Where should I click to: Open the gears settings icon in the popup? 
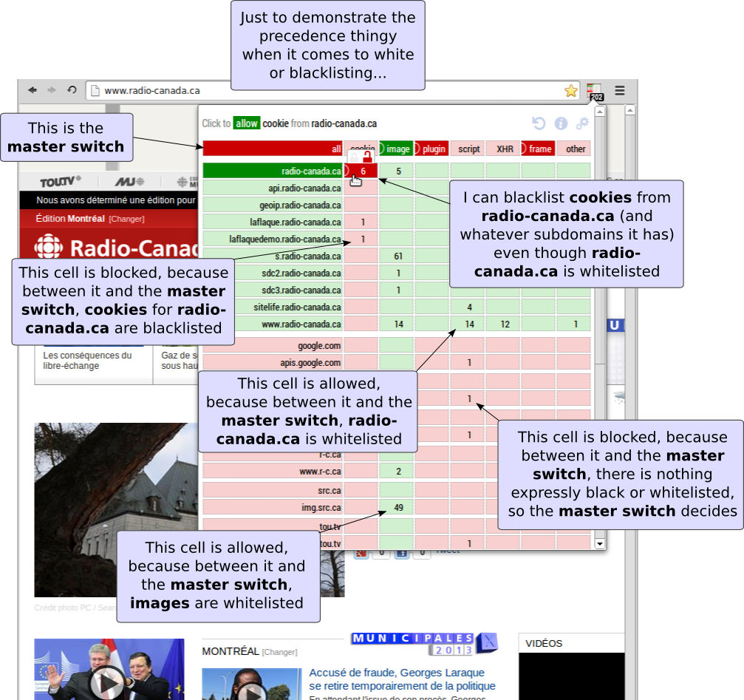coord(582,123)
